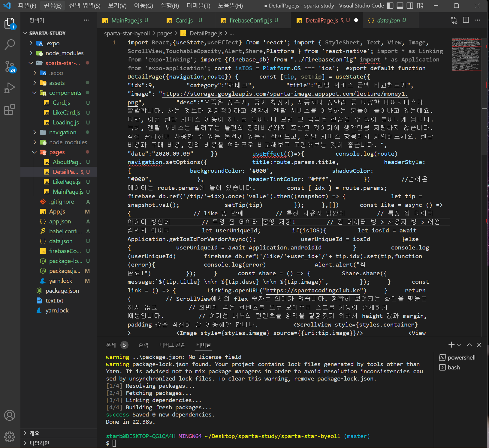Toggle bottom panel visibility

[400, 5]
